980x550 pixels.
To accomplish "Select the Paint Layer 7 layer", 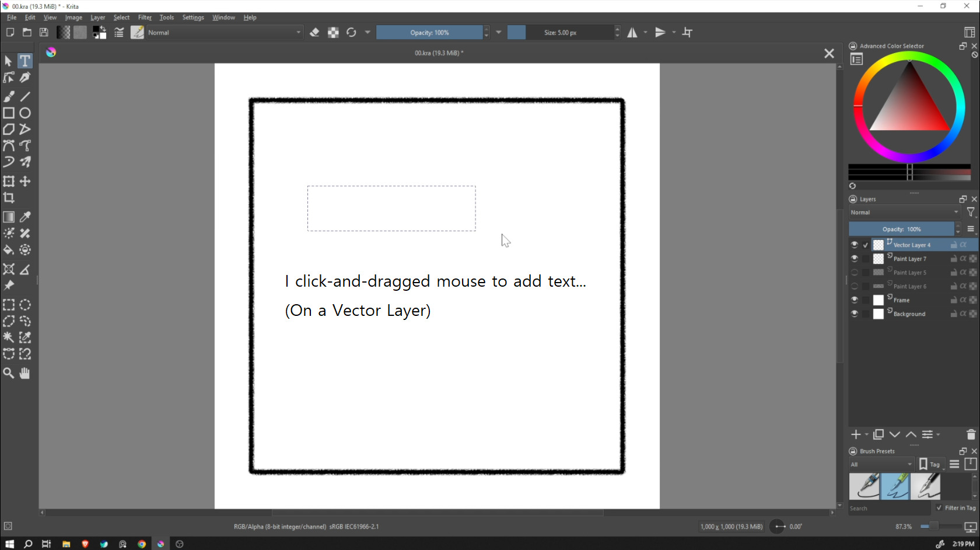I will click(x=909, y=259).
